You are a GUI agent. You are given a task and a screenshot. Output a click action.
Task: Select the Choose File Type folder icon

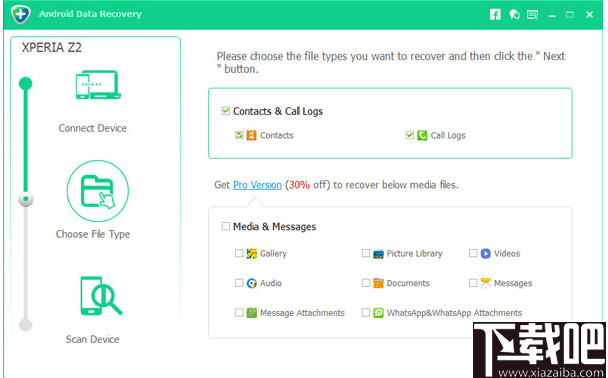[x=98, y=191]
